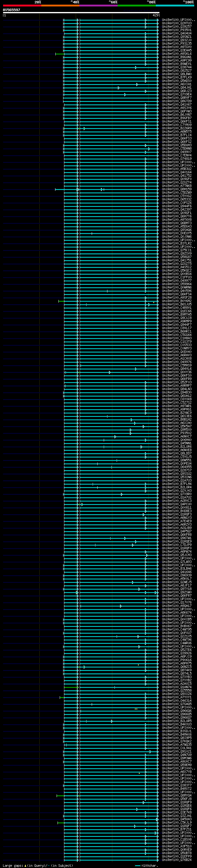
Task: Open the UniRef100_O82527 hit
Action: [x=177, y=71]
